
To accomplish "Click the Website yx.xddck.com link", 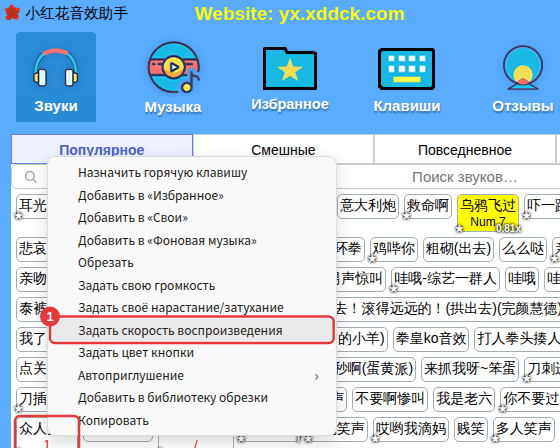I will (300, 14).
